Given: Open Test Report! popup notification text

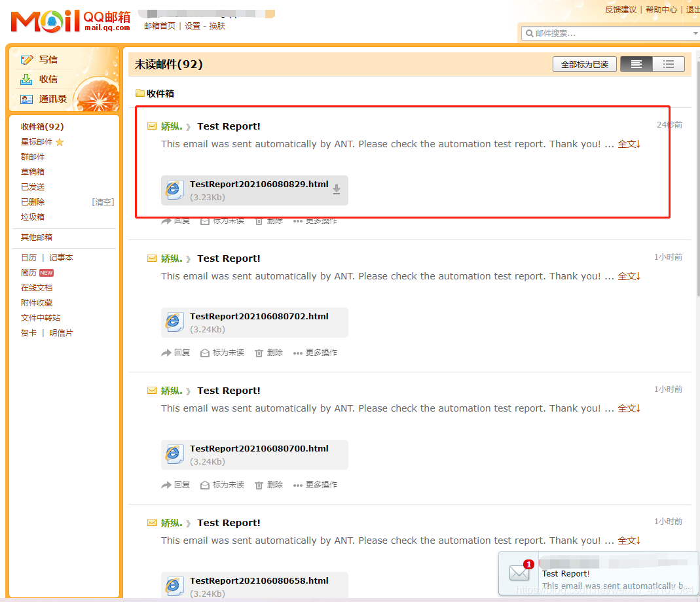Looking at the screenshot, I should coord(566,573).
